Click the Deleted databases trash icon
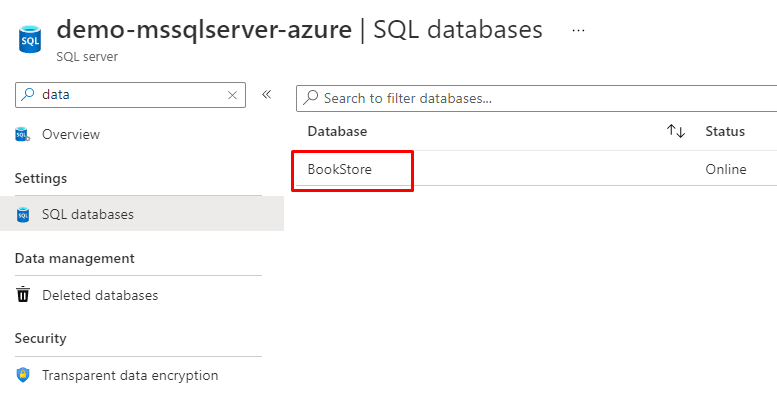 tap(23, 295)
